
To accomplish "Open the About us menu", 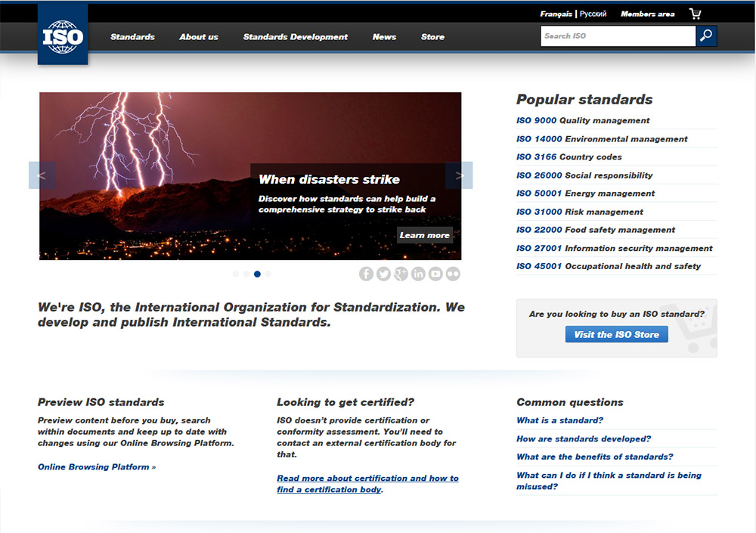I will [x=199, y=36].
